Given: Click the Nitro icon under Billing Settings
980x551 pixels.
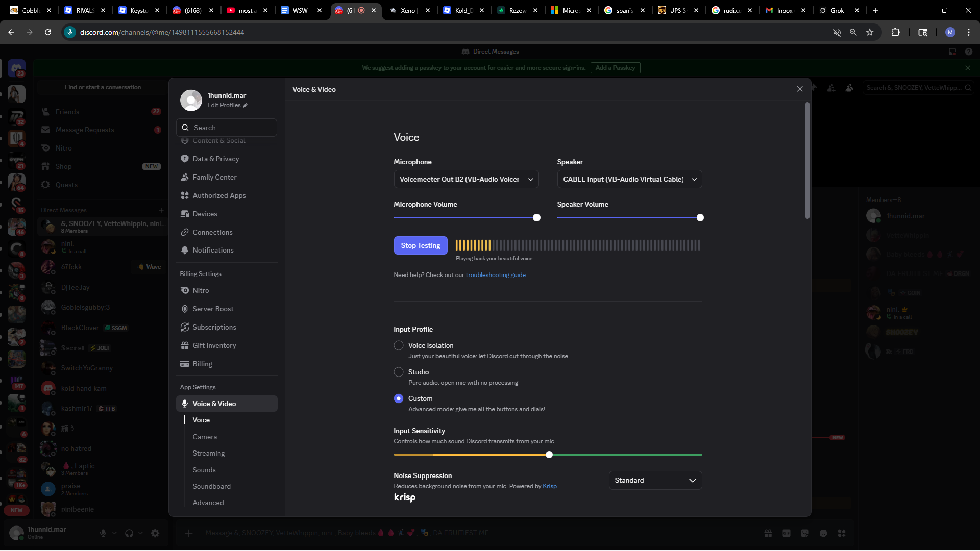Looking at the screenshot, I should pyautogui.click(x=185, y=290).
